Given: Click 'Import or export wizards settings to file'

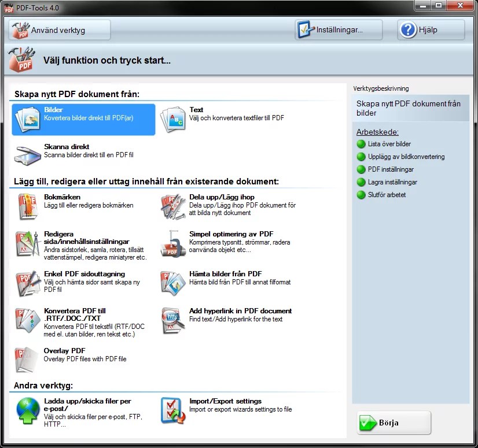Looking at the screenshot, I should (x=241, y=409).
